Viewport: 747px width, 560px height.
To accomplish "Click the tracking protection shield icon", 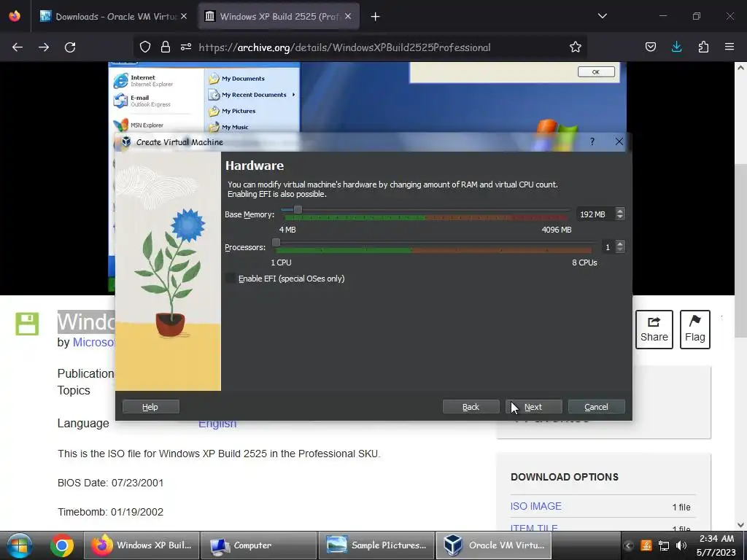I will pos(145,47).
